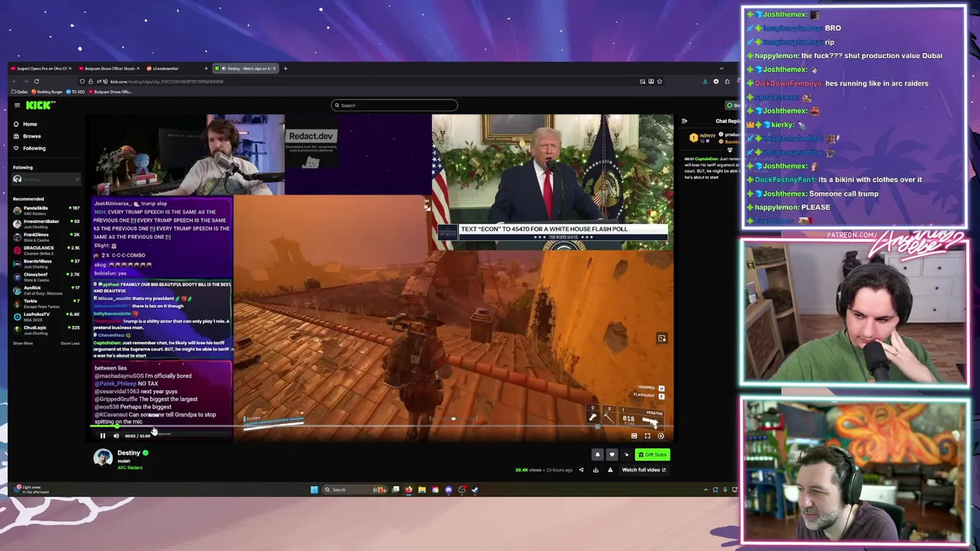Open the browser tab list dropdown
Screen dimensions: 980x551
click(721, 69)
